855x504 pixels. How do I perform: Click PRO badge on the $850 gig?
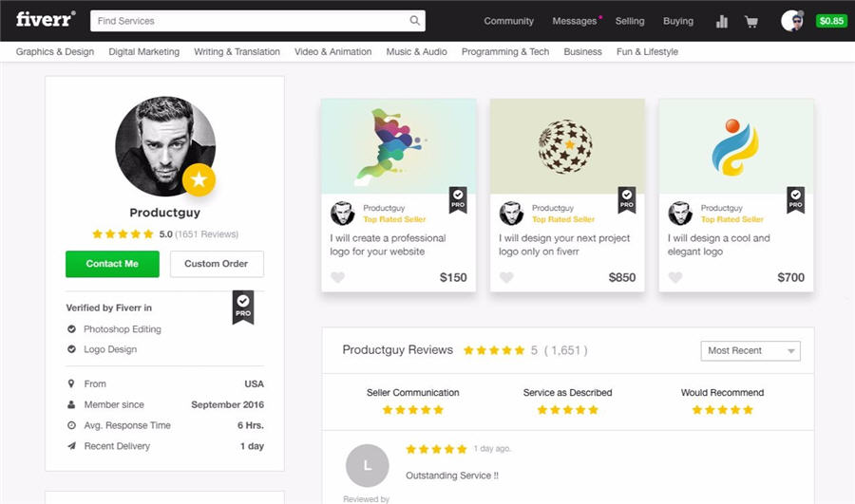coord(627,200)
